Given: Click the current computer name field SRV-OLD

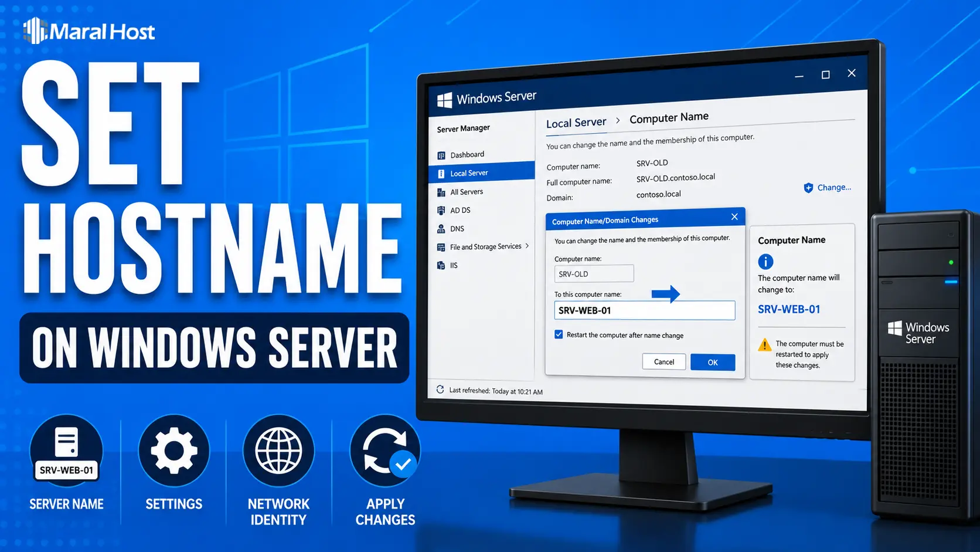Looking at the screenshot, I should [594, 274].
